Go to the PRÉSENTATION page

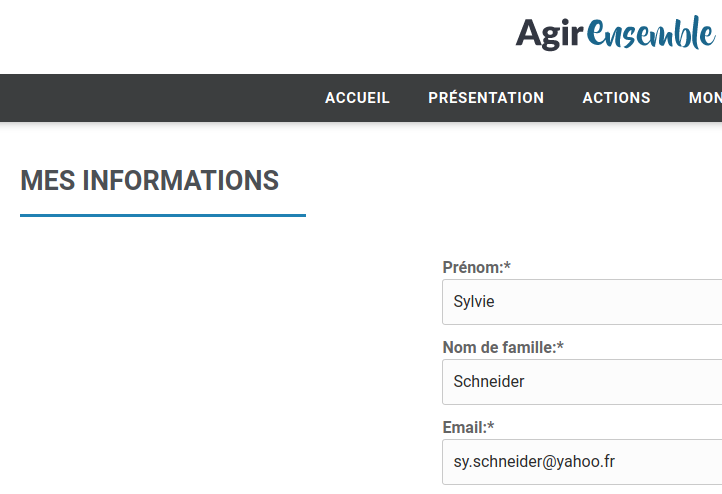(x=486, y=98)
